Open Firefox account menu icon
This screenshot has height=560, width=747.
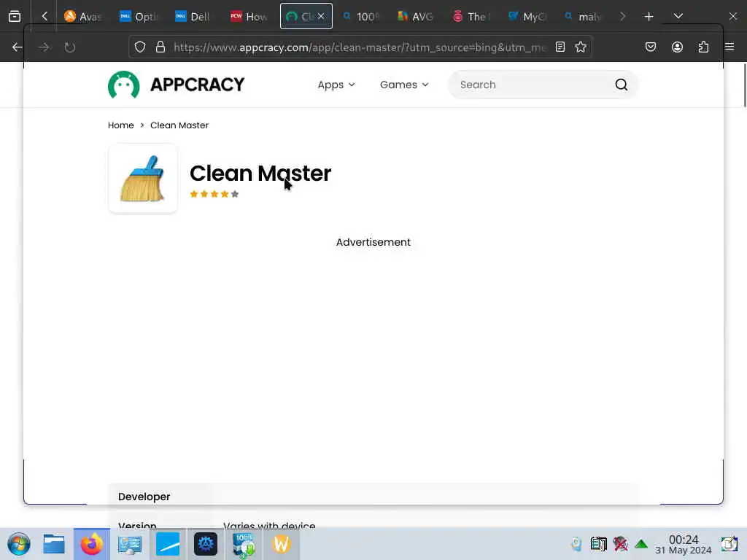(x=677, y=47)
